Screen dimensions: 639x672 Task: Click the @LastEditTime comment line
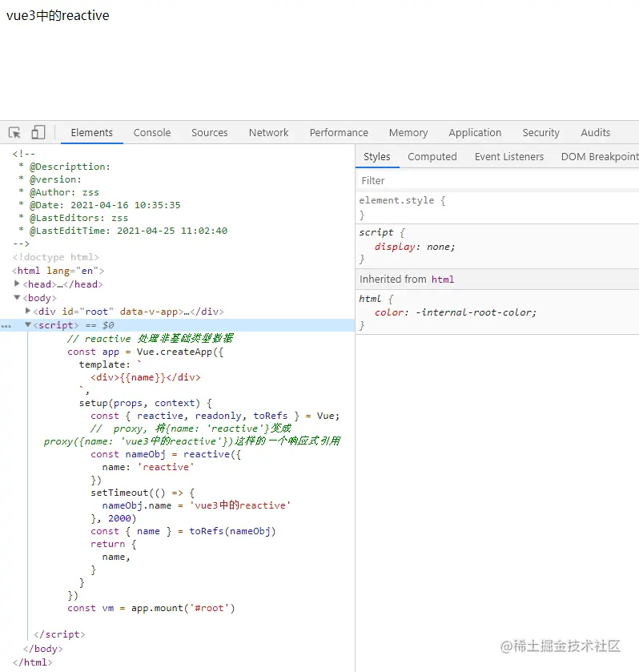(x=123, y=231)
